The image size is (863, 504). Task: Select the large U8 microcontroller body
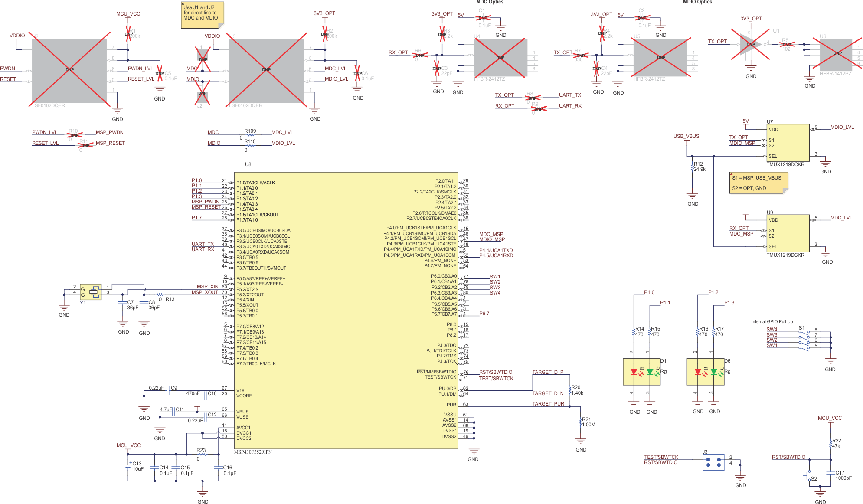pyautogui.click(x=346, y=311)
